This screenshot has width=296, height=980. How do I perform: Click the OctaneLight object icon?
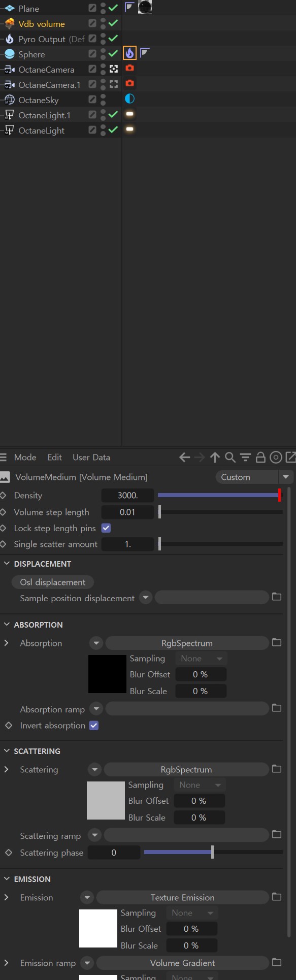pyautogui.click(x=10, y=130)
